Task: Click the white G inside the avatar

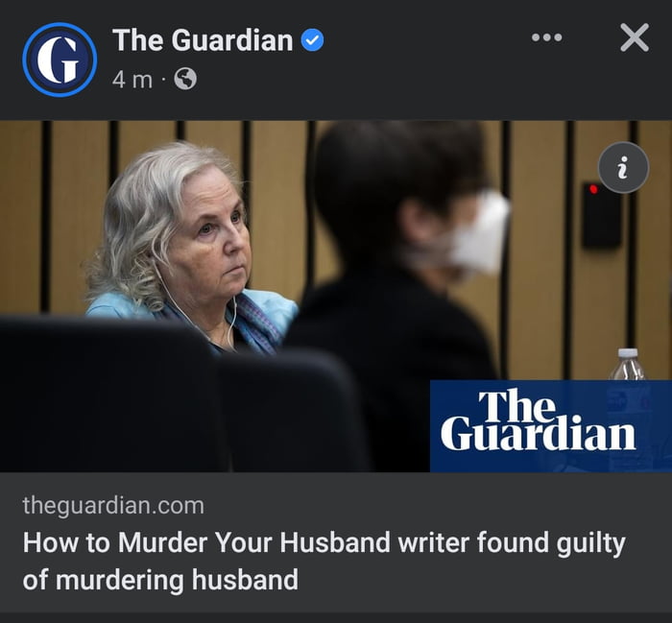Action: (x=59, y=60)
